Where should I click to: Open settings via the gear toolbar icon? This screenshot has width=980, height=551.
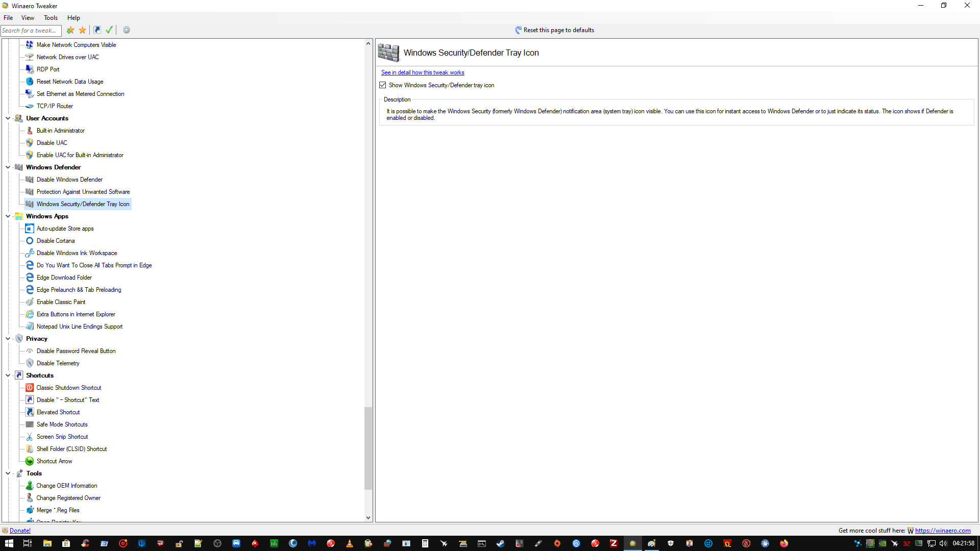pos(127,30)
